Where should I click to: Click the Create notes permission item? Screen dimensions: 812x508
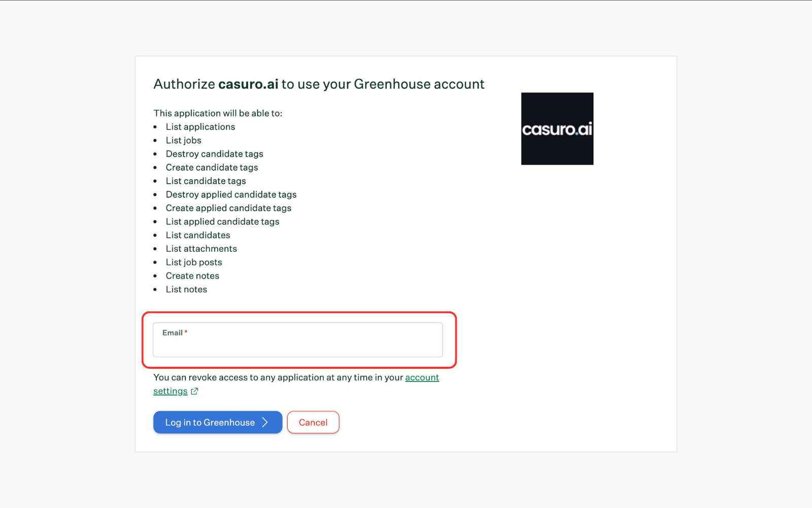tap(192, 275)
